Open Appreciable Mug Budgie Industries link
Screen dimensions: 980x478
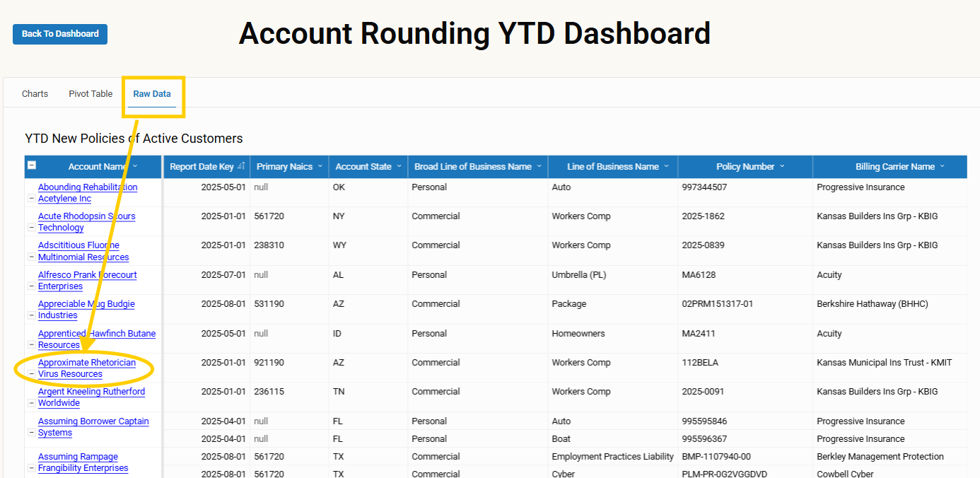click(86, 310)
